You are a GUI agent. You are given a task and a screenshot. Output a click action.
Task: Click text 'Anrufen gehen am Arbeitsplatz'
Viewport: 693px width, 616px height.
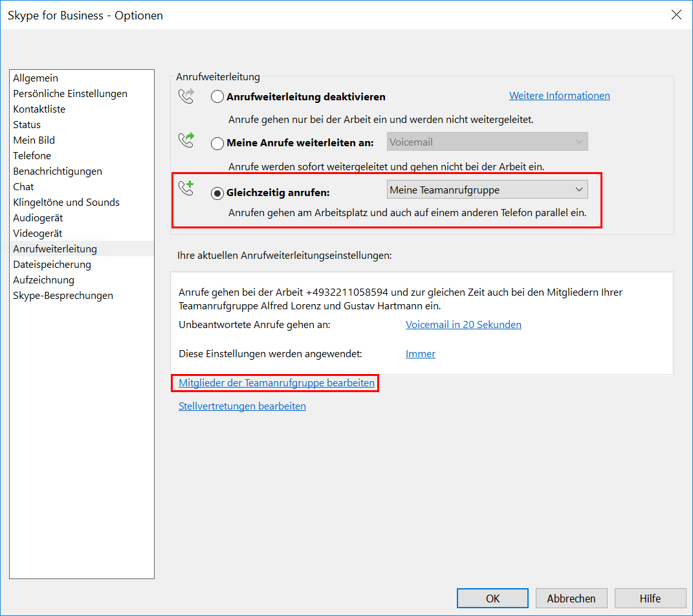(298, 212)
